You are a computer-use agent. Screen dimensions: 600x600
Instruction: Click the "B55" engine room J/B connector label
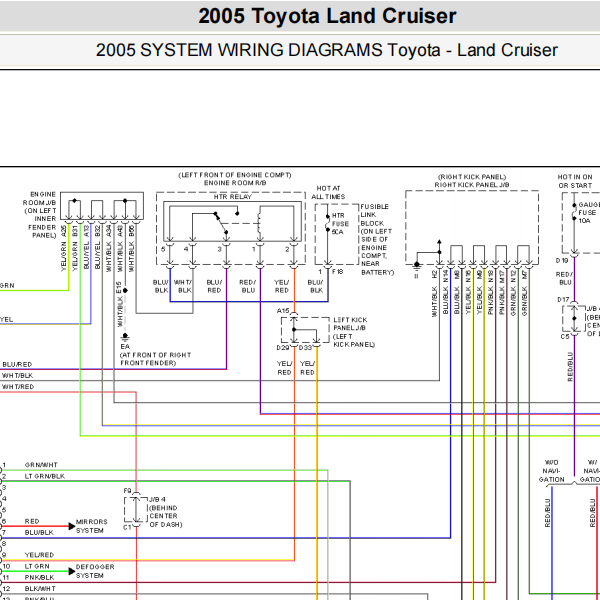[131, 231]
